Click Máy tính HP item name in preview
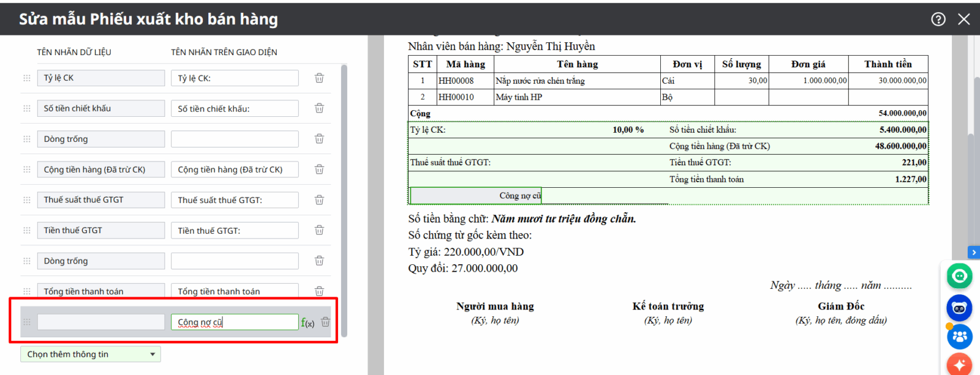This screenshot has height=375, width=980. tap(519, 97)
